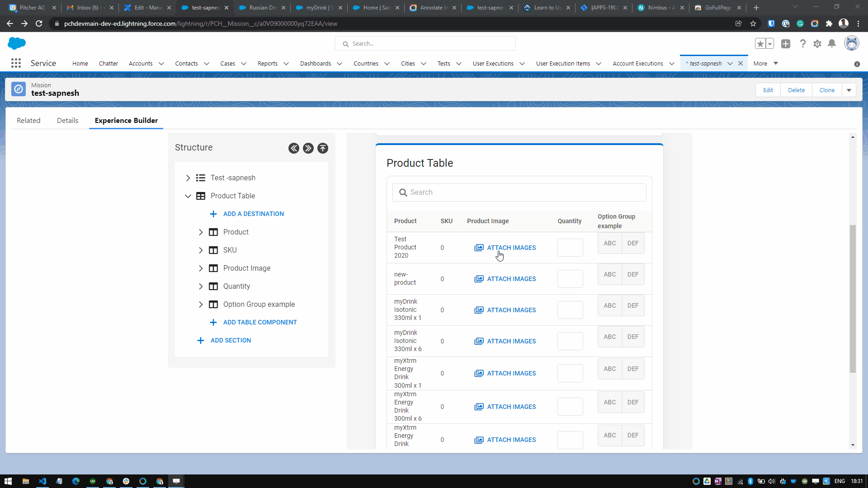
Task: Toggle ABC option for Test Product 2020
Action: [609, 243]
